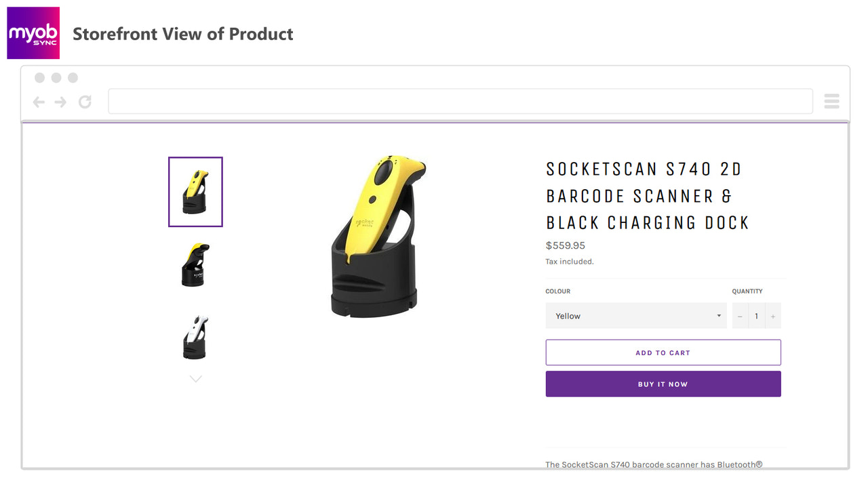Click the Bluetooth product description text
This screenshot has height=488, width=868.
point(653,465)
